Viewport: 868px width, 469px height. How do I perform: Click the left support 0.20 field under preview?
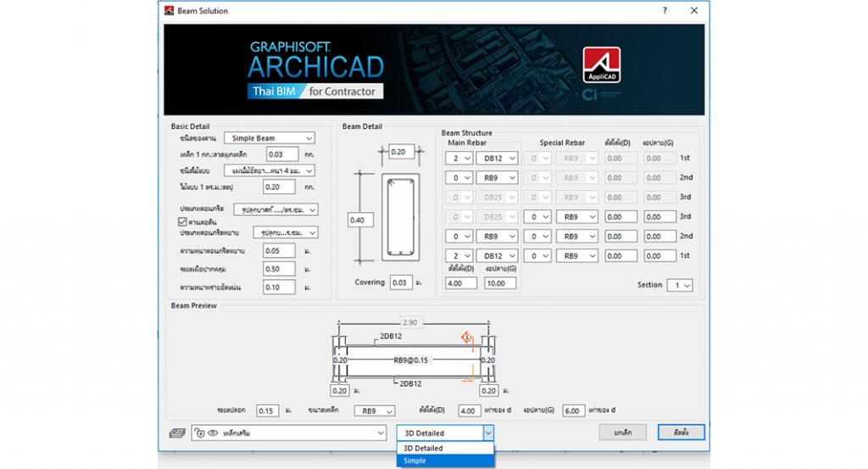[x=339, y=390]
